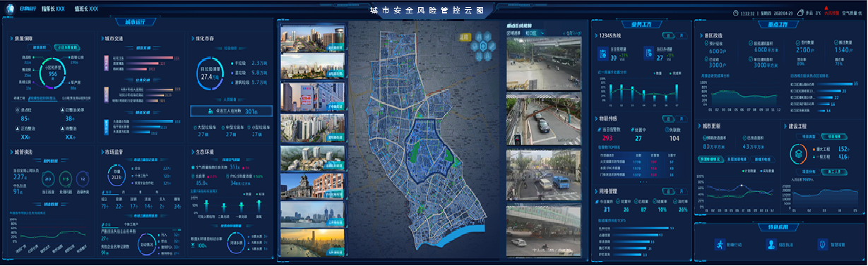Click the center hexagon icon on the map
The image size is (868, 266).
click(483, 46)
